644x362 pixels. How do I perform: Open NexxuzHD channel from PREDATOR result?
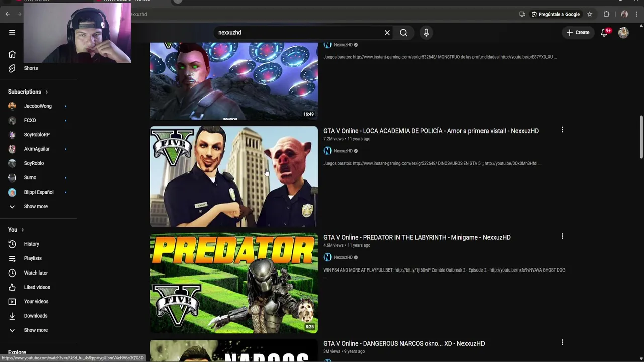343,257
